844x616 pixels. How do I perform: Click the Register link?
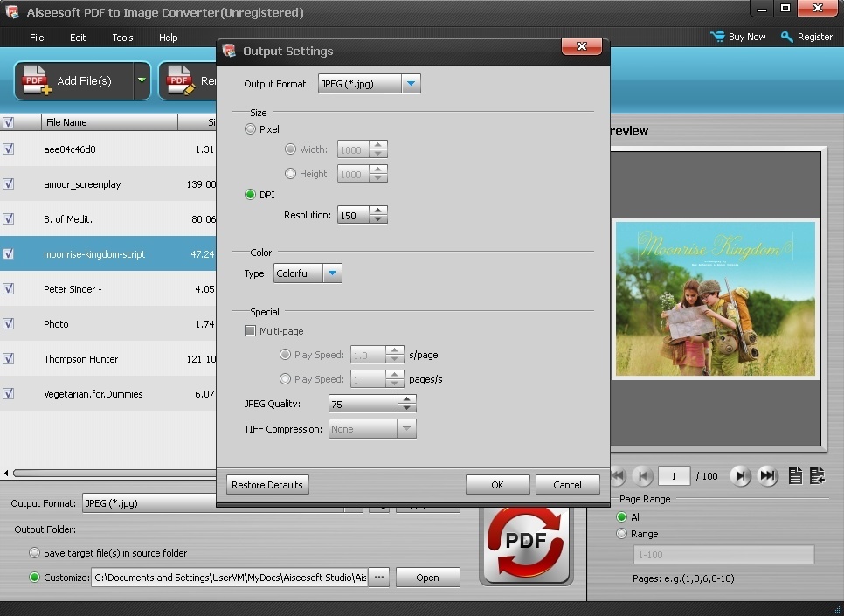(x=815, y=37)
